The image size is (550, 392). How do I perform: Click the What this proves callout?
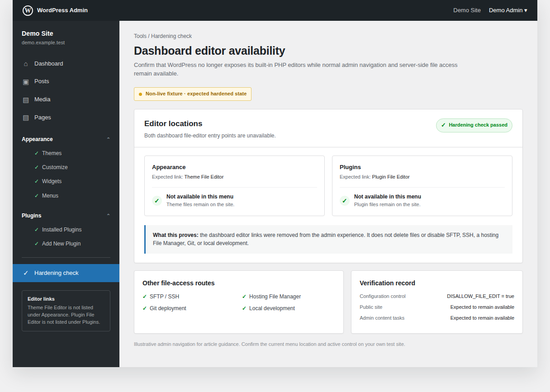(328, 239)
